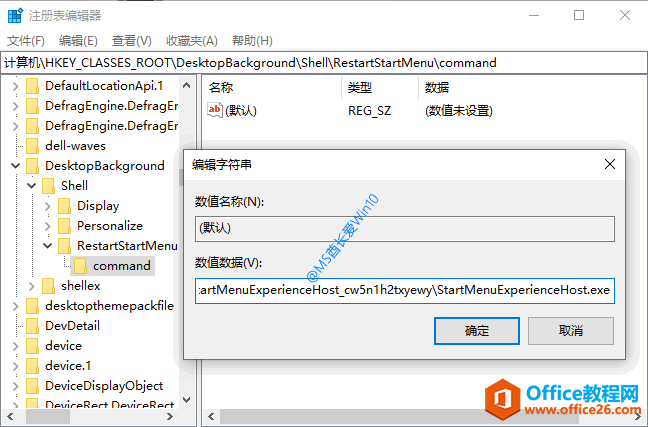Select the DefaultLocationApi.1 folder icon
Screen dimensions: 648x427
coord(32,86)
